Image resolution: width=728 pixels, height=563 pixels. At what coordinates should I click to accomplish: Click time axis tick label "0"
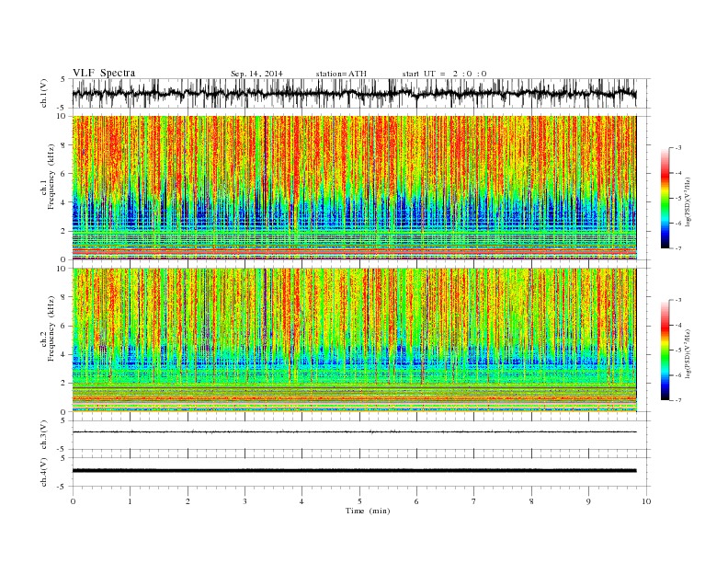point(73,501)
